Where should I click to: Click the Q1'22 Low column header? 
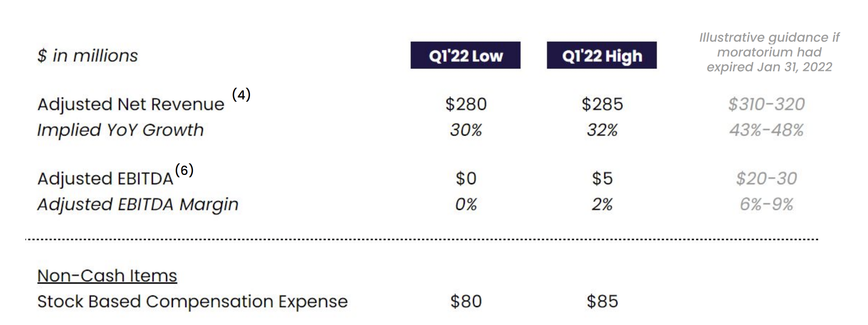(x=465, y=55)
